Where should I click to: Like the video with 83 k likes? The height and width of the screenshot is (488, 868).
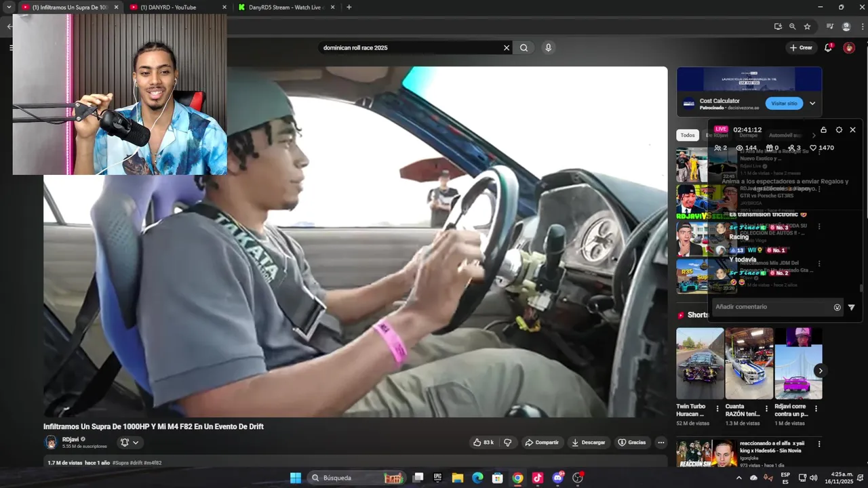point(484,443)
